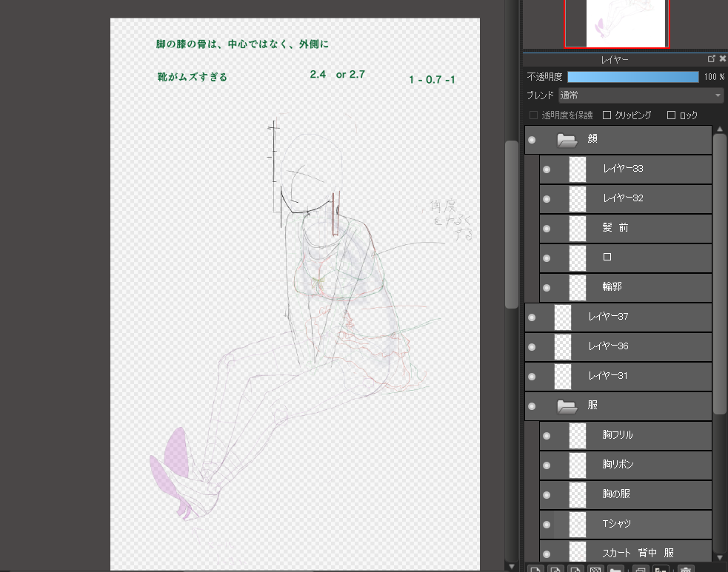Viewport: 728px width, 572px height.
Task: Toggle the ロック checkbox
Action: point(671,115)
